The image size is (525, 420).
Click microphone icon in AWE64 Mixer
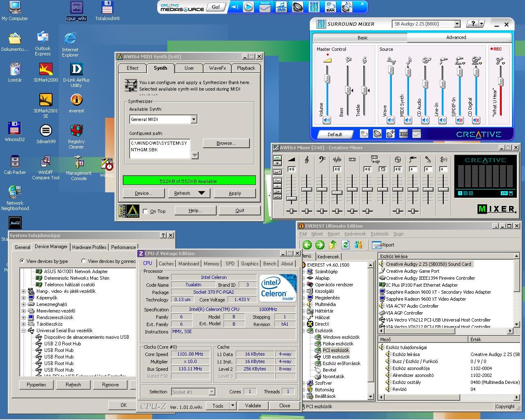(x=428, y=159)
